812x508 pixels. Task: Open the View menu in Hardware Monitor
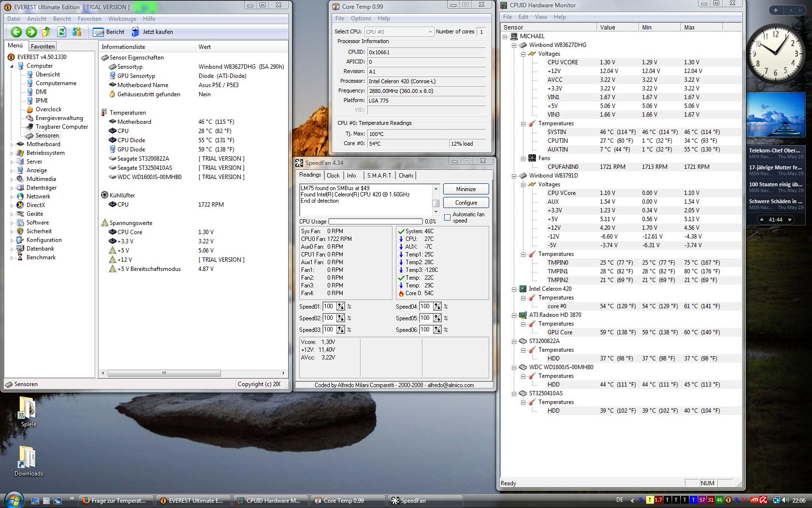[x=541, y=17]
